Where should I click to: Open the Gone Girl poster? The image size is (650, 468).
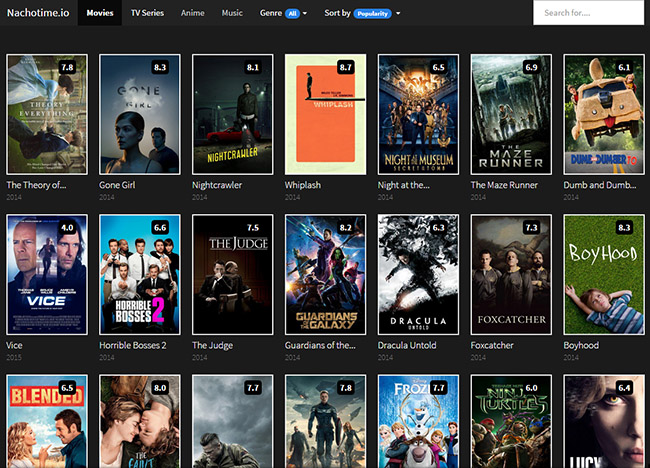point(140,114)
